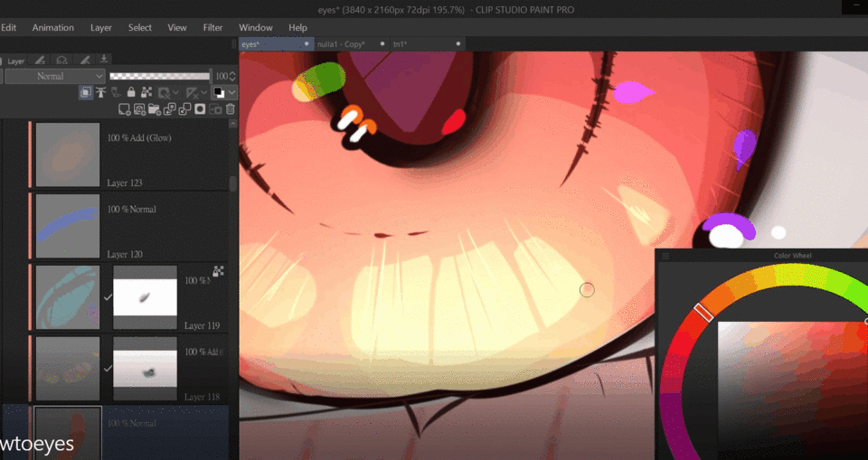The image size is (868, 460).
Task: Create a new vector layer
Action: [139, 109]
